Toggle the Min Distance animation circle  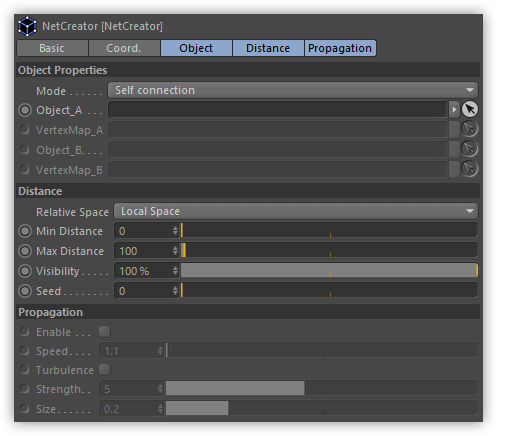click(x=25, y=231)
